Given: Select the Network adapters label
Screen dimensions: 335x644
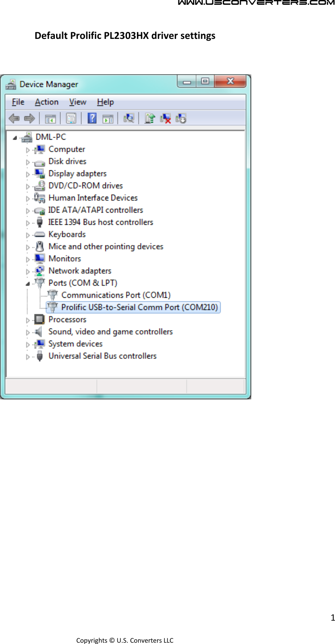Looking at the screenshot, I should pyautogui.click(x=80, y=271).
